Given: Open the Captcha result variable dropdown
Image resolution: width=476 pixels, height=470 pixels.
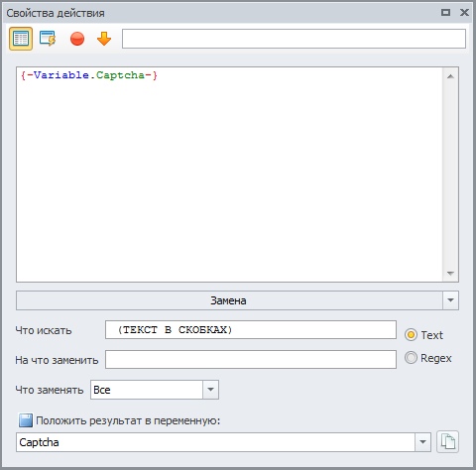Looking at the screenshot, I should coord(422,442).
